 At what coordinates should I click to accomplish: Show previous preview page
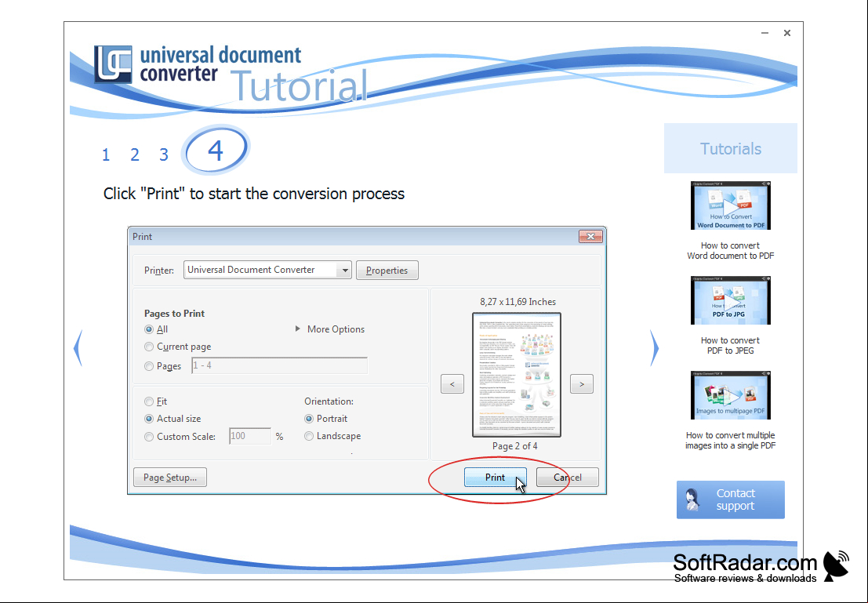point(452,383)
